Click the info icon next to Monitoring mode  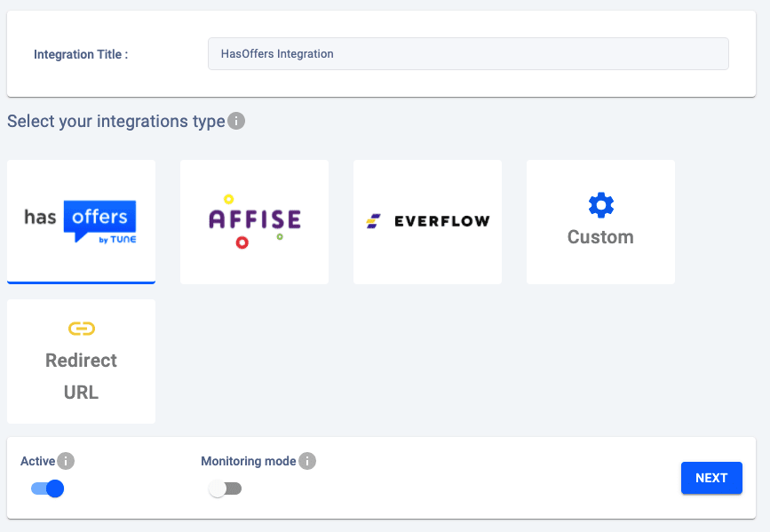[307, 461]
